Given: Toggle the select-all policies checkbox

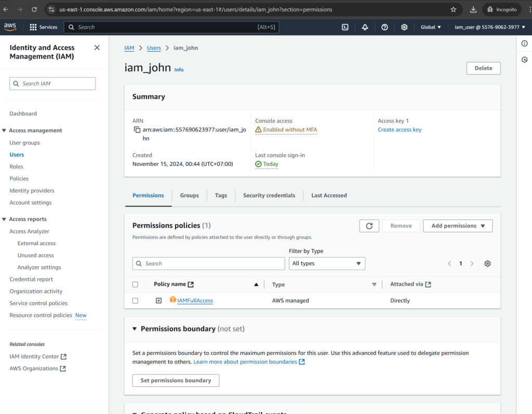Looking at the screenshot, I should pos(136,284).
